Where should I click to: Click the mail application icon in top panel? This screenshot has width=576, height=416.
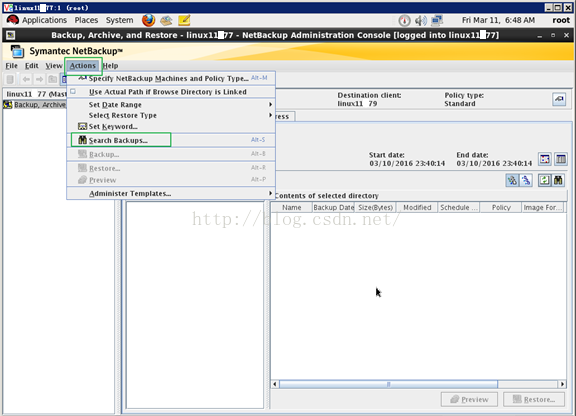pos(166,20)
